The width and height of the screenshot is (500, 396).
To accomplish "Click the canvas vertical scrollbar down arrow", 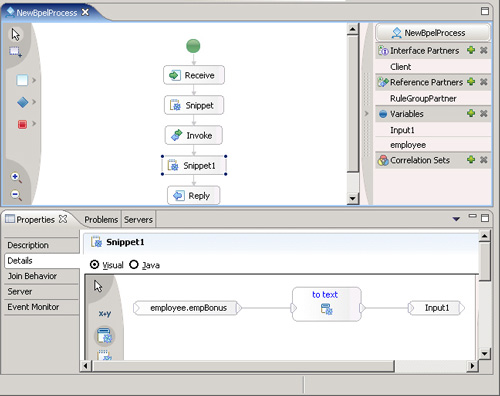I will point(352,199).
